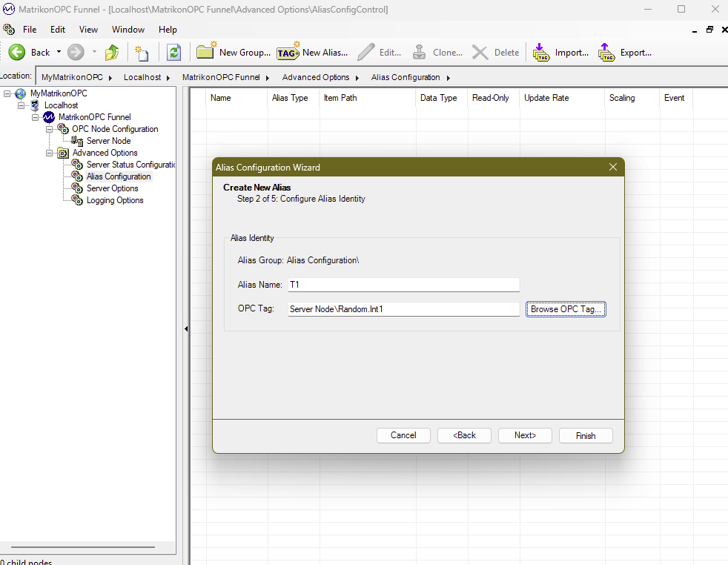Select Server Node in the tree
This screenshot has width=728, height=565.
click(x=109, y=141)
